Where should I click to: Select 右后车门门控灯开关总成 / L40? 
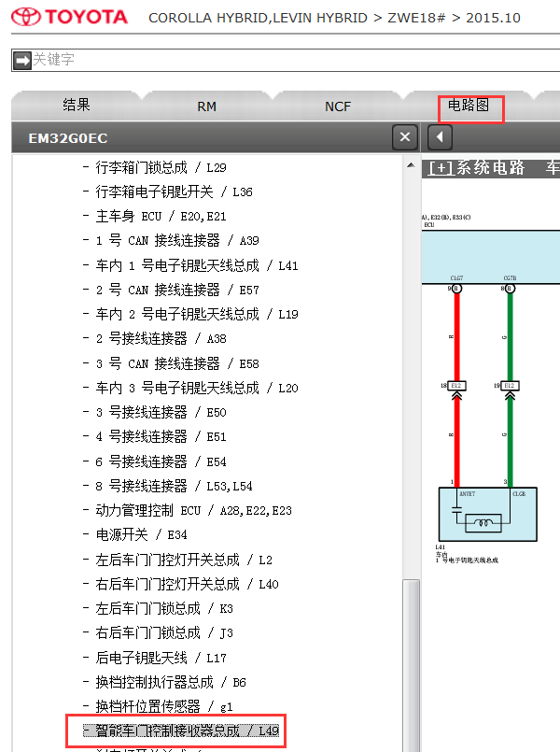coord(187,584)
